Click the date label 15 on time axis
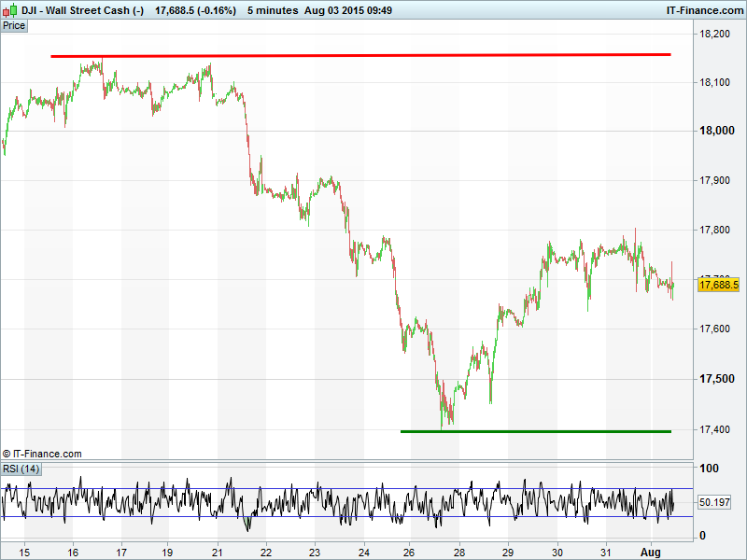Image resolution: width=747 pixels, height=560 pixels. (x=24, y=553)
